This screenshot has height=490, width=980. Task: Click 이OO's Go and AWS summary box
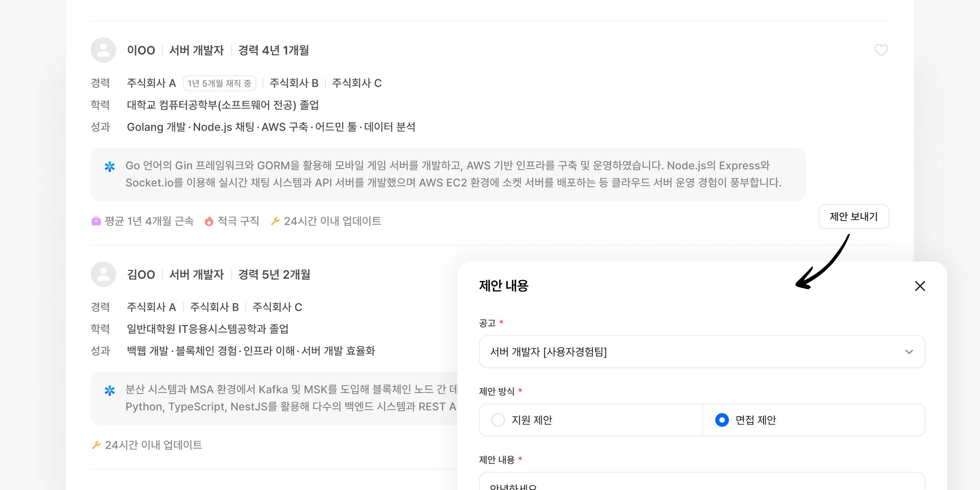[448, 174]
